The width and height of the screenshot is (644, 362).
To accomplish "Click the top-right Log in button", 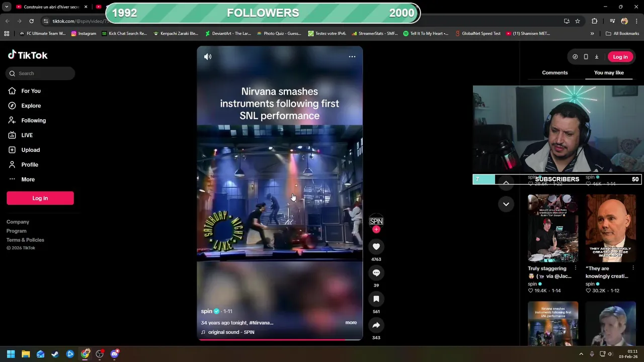I will pos(620,57).
